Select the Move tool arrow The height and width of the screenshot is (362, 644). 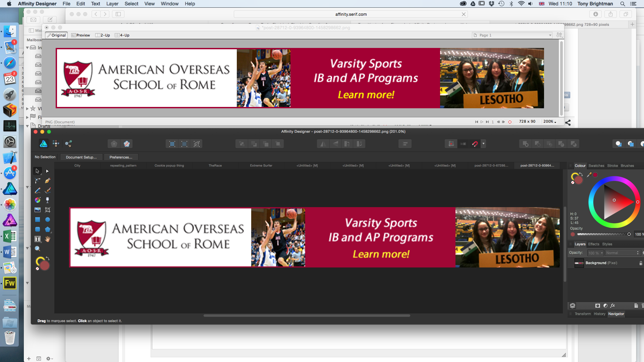coord(38,171)
